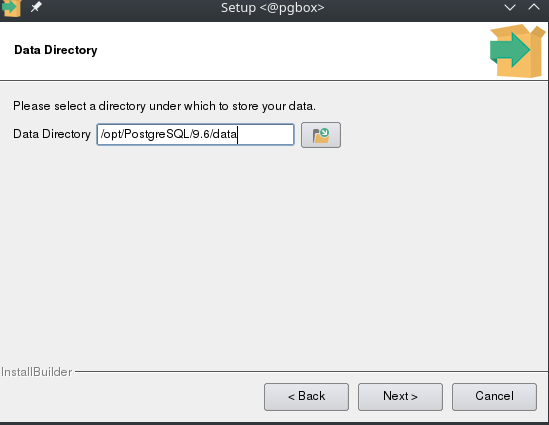The width and height of the screenshot is (549, 425).
Task: Focus the Data Directory path field
Action: (195, 134)
